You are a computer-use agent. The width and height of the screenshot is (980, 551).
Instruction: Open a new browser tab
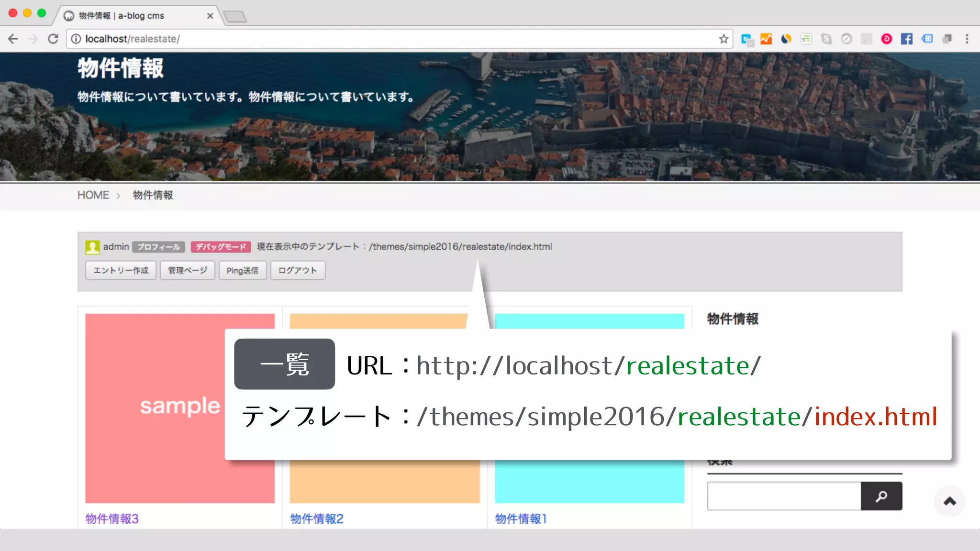pyautogui.click(x=235, y=17)
